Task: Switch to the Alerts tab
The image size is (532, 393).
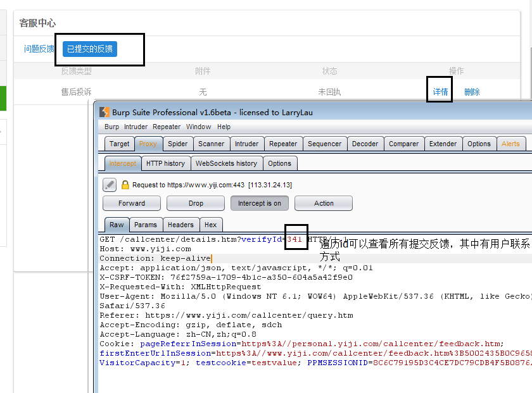Action: pos(510,144)
